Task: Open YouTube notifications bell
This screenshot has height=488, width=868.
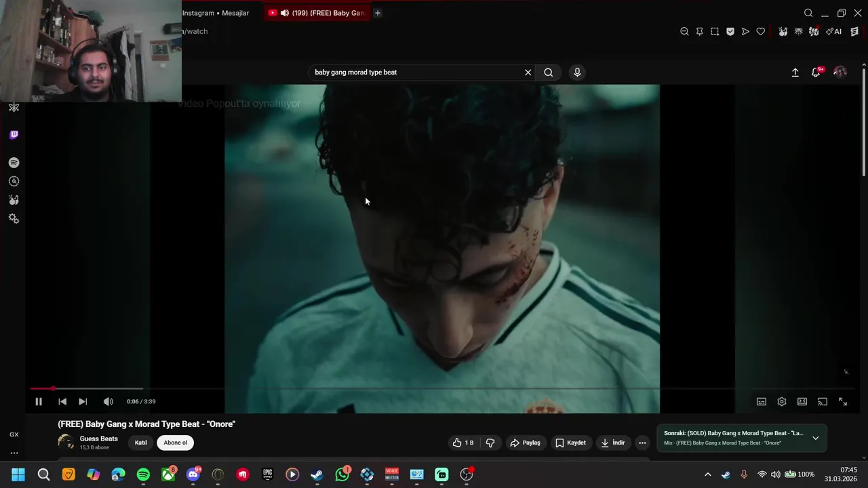Action: click(x=816, y=72)
